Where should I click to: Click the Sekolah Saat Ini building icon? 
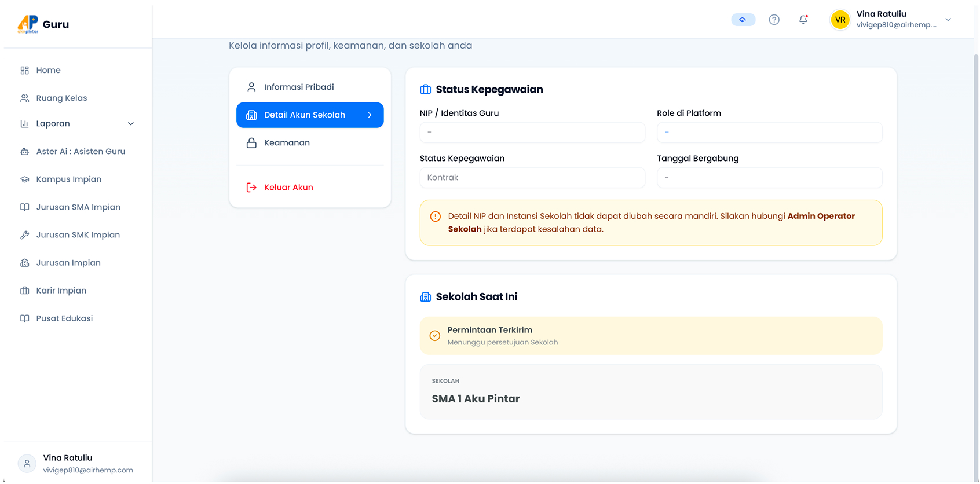tap(426, 297)
